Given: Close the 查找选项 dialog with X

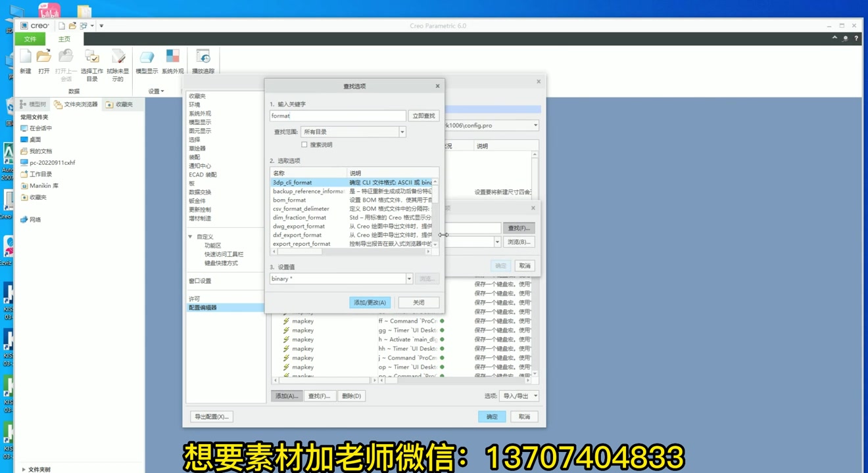Looking at the screenshot, I should (x=437, y=86).
